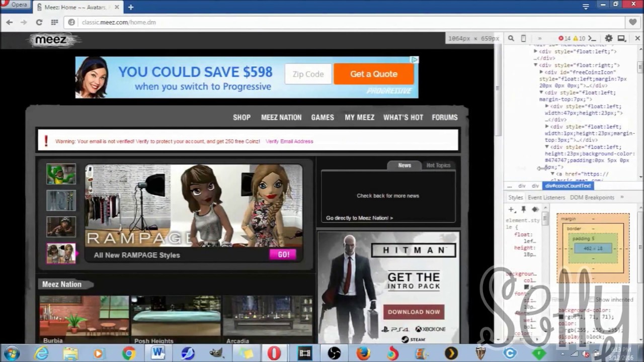Click the DevTools inspect element magnifier icon

click(511, 38)
